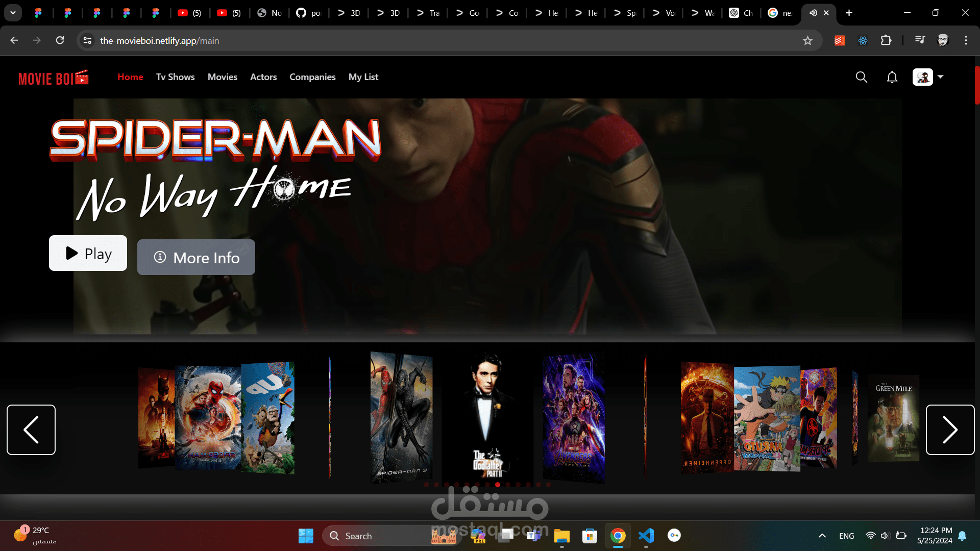980x551 pixels.
Task: View site information icon in address bar
Action: coord(87,40)
